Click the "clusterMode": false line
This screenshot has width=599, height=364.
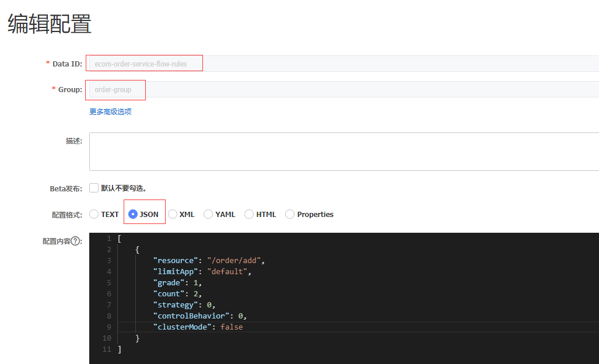click(198, 327)
